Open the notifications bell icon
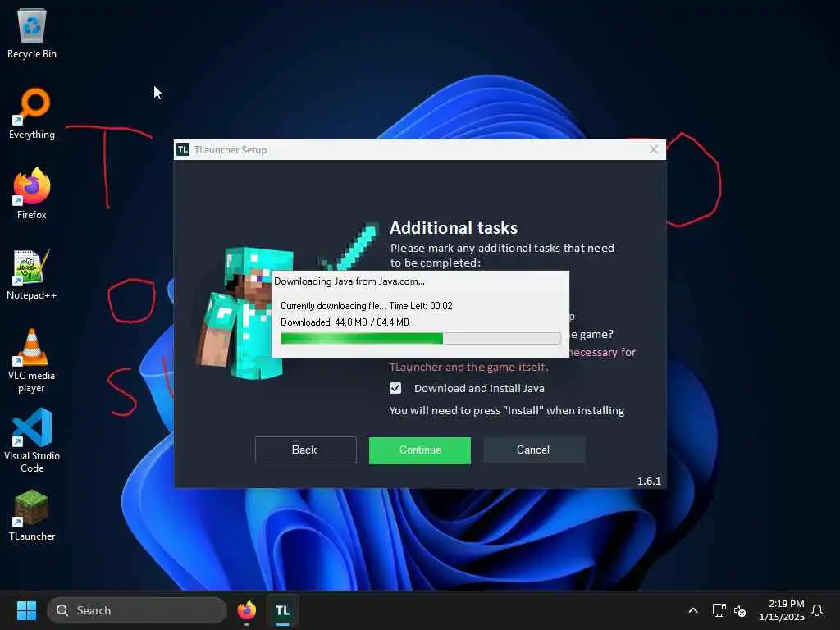The width and height of the screenshot is (840, 630). (x=817, y=610)
